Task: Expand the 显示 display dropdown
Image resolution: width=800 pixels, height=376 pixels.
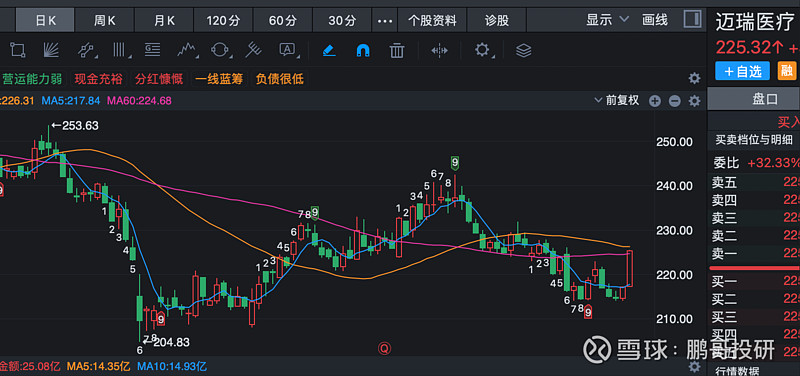Action: [607, 20]
